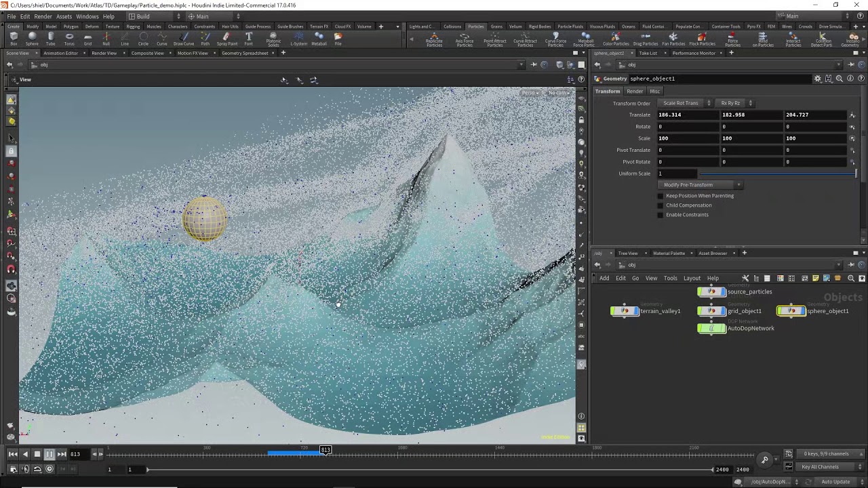The width and height of the screenshot is (868, 488).
Task: Select the Flock Particles tool
Action: 702,39
